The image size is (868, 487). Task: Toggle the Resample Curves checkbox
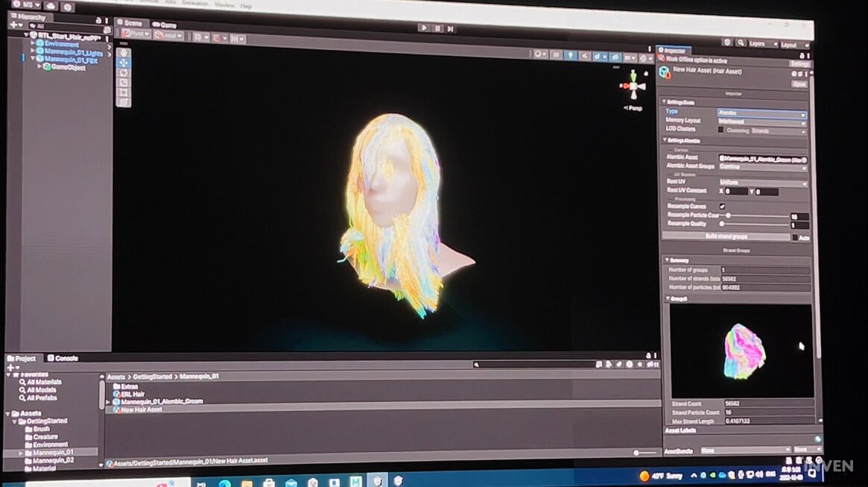pos(721,207)
